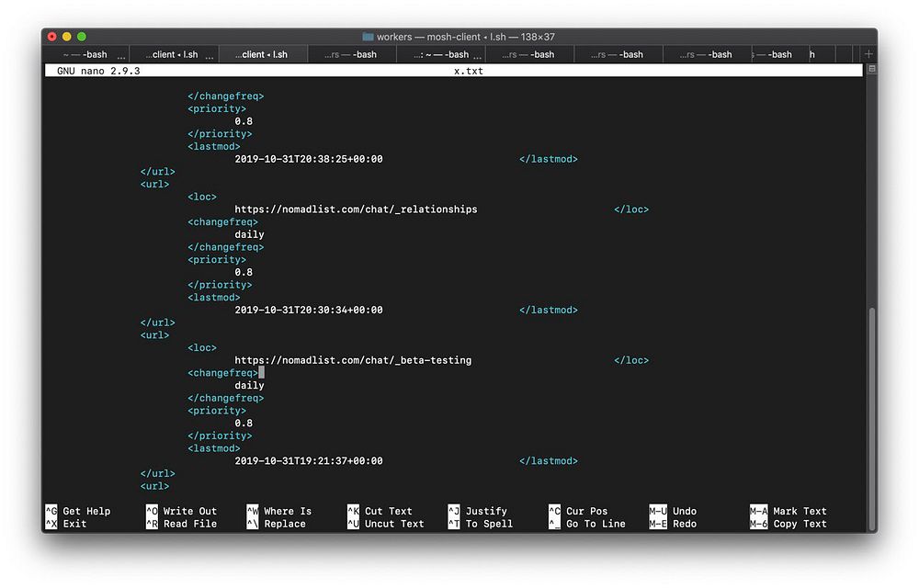
Task: Click the 'GNU nano 2.9.3' header text
Action: tap(98, 71)
